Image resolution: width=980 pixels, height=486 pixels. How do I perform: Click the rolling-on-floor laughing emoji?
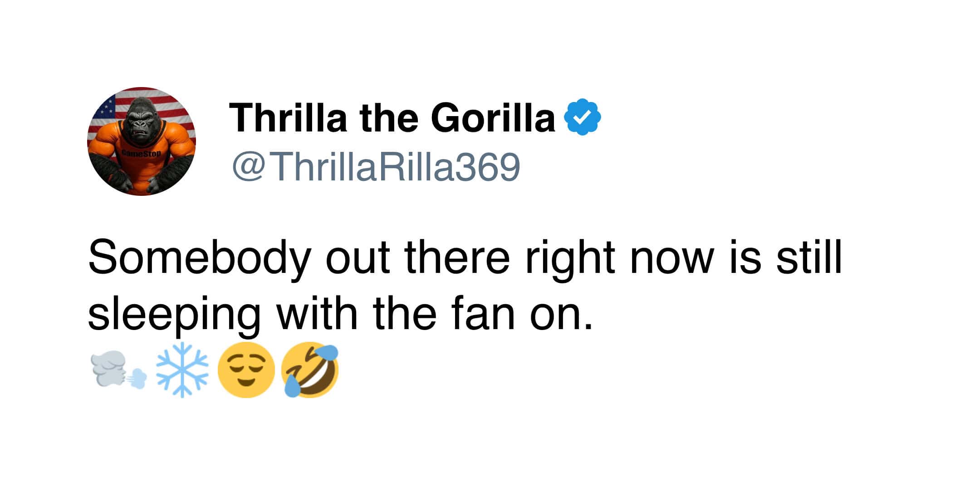(x=310, y=370)
